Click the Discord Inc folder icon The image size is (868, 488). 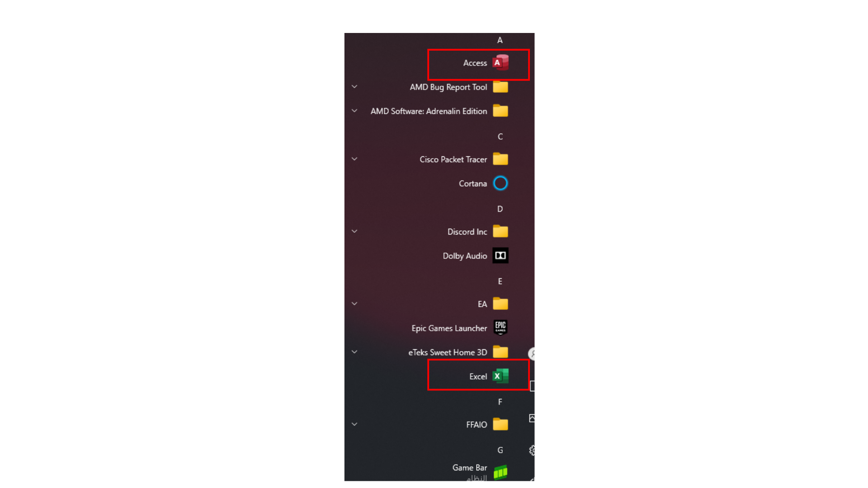500,231
